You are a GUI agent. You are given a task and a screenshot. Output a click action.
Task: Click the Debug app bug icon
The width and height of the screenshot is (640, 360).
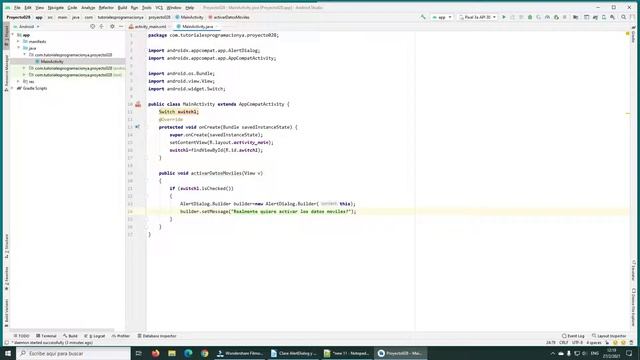click(530, 17)
